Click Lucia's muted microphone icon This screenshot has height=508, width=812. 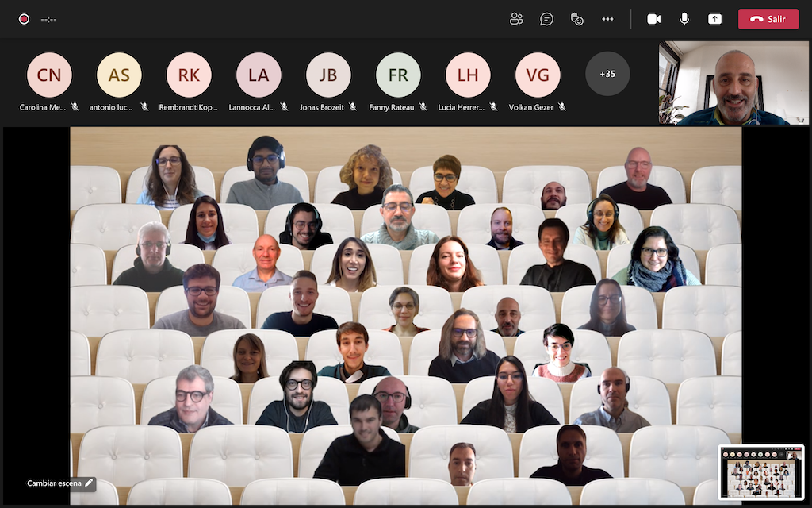493,107
